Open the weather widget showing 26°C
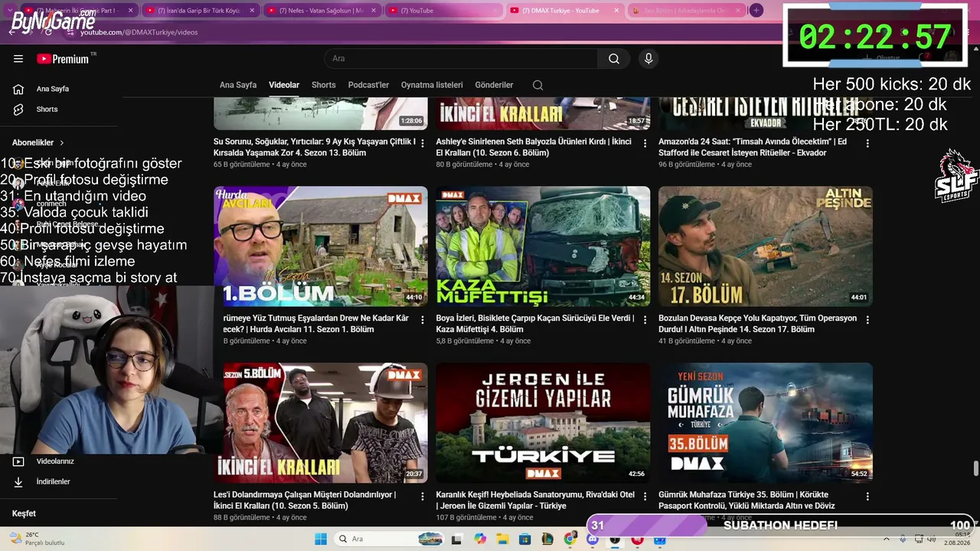 pos(37,539)
